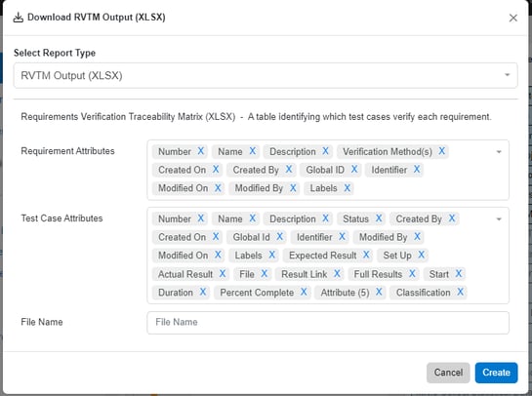The width and height of the screenshot is (532, 396).
Task: Remove Modified On tag from Requirement Attributes
Action: pyautogui.click(x=218, y=188)
